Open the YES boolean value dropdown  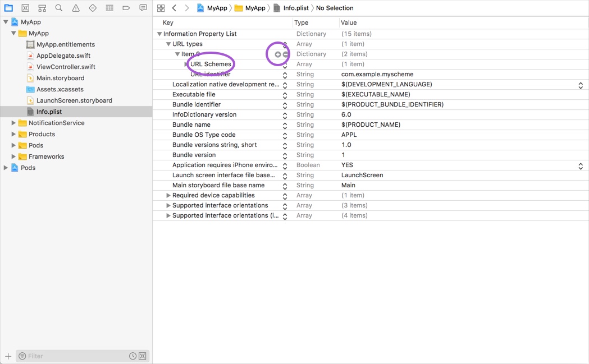tap(581, 166)
